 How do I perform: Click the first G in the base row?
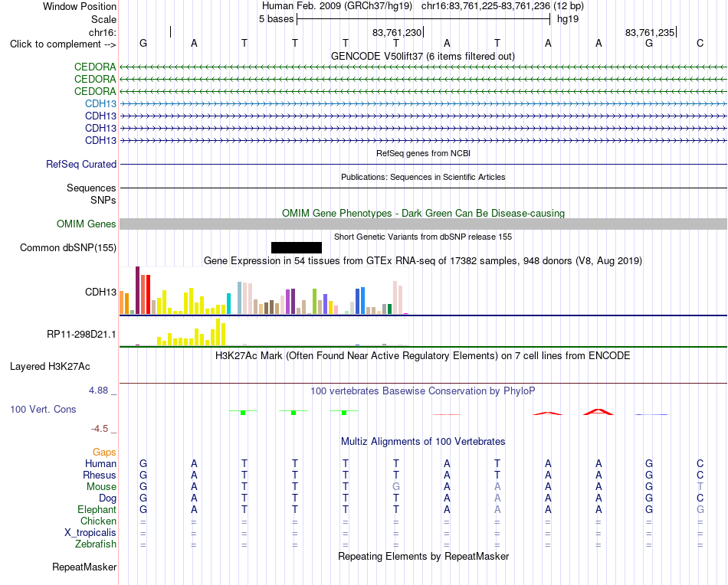click(x=143, y=43)
